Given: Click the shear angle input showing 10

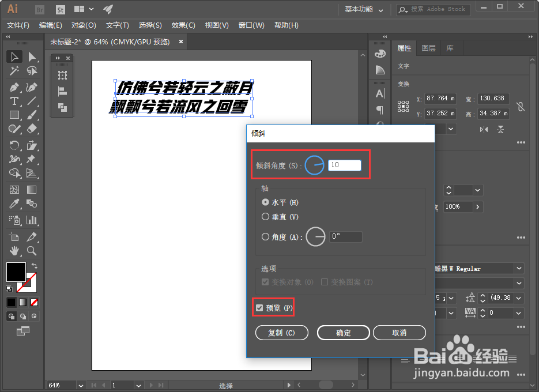Looking at the screenshot, I should click(345, 165).
